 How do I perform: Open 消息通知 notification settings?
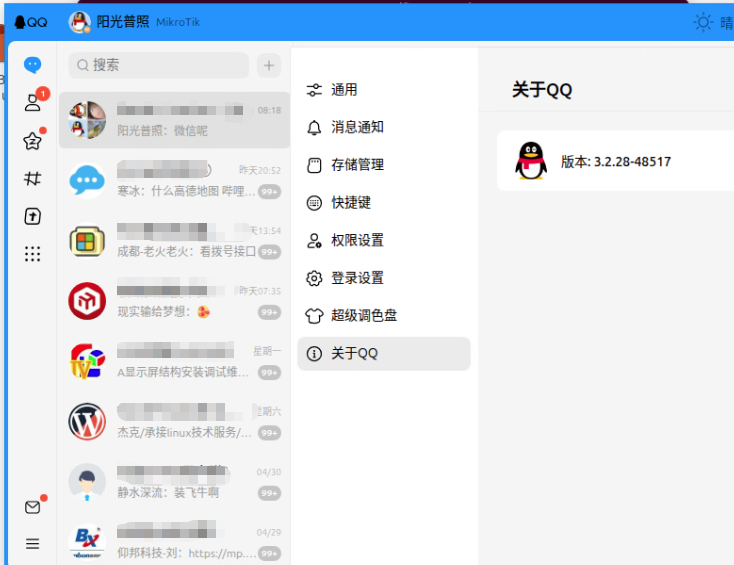click(x=384, y=127)
